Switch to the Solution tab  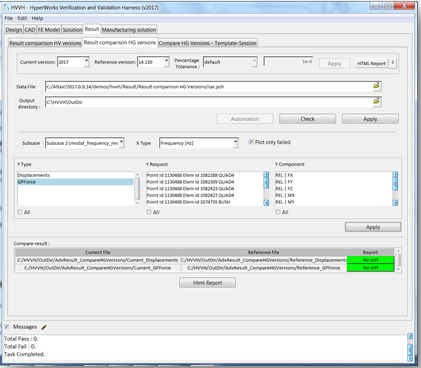pos(72,30)
